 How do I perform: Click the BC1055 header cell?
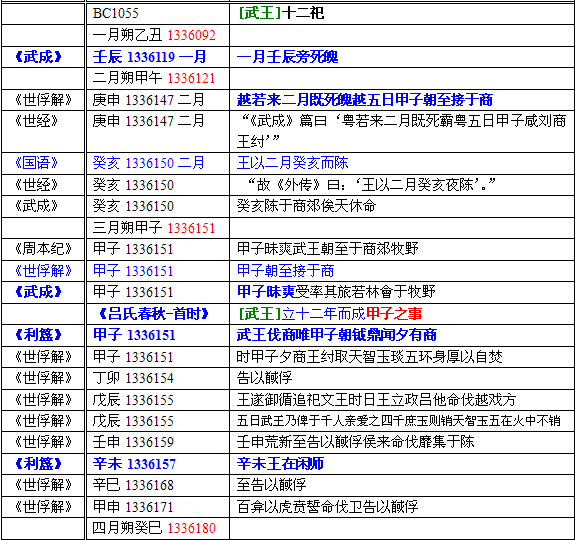[x=158, y=14]
